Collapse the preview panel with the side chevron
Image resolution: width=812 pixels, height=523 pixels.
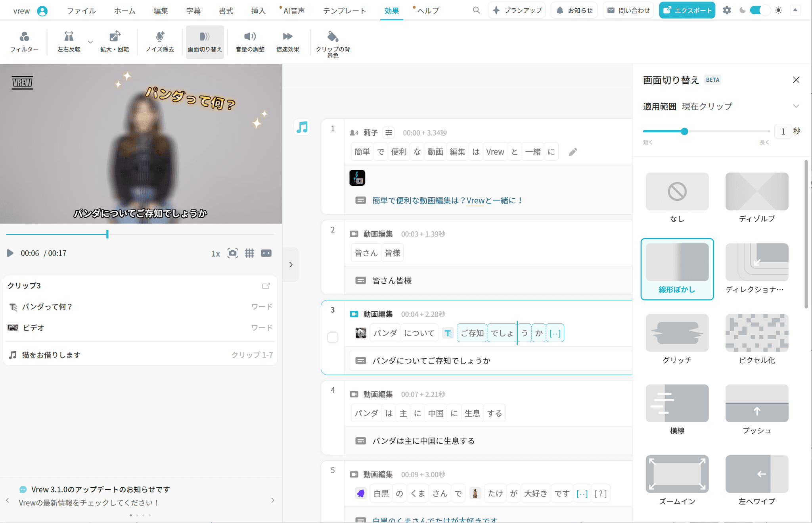coord(291,265)
